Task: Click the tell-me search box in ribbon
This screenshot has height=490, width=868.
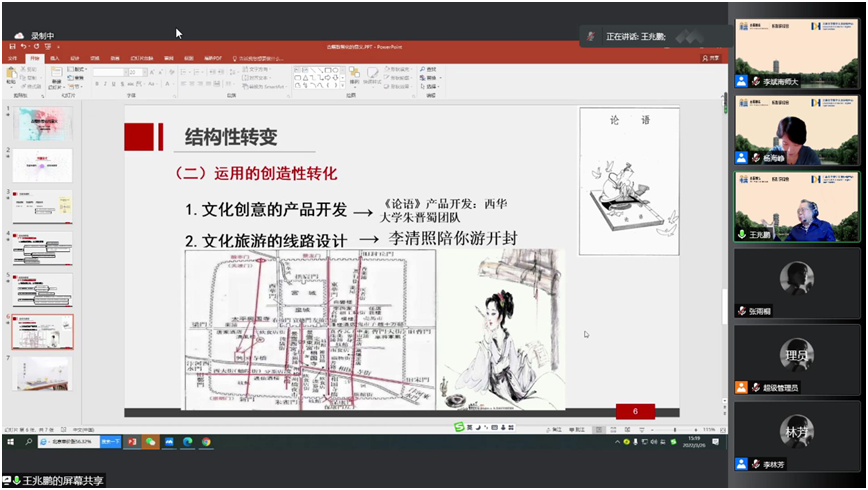Action: pyautogui.click(x=258, y=58)
